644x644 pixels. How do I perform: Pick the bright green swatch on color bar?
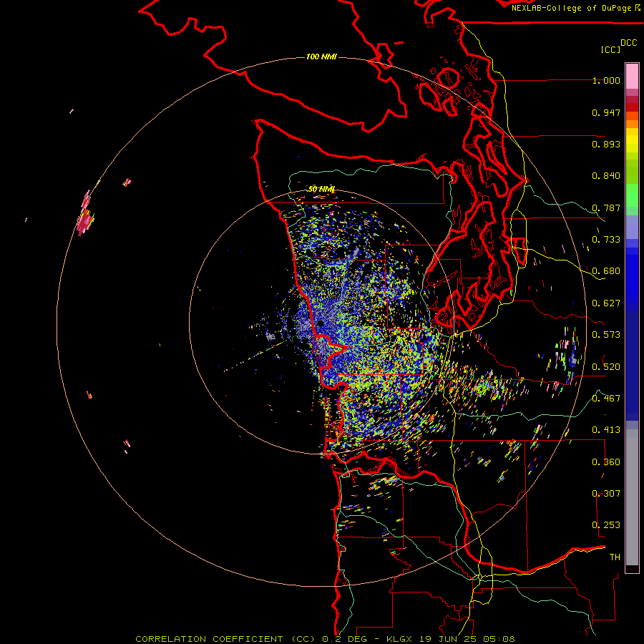(632, 195)
